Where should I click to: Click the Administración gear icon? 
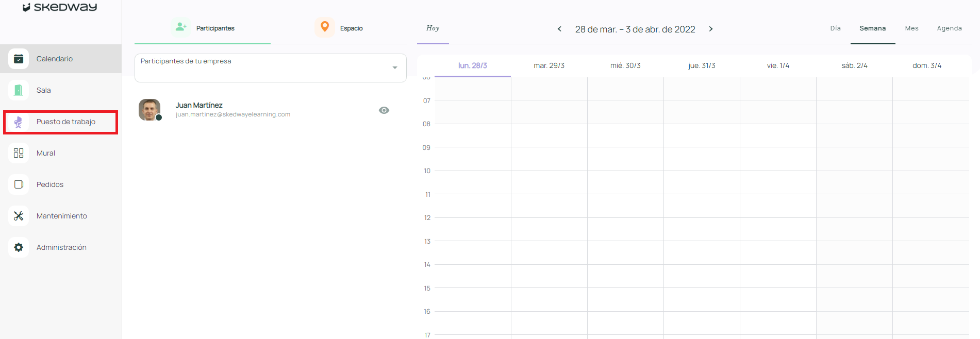pos(19,247)
